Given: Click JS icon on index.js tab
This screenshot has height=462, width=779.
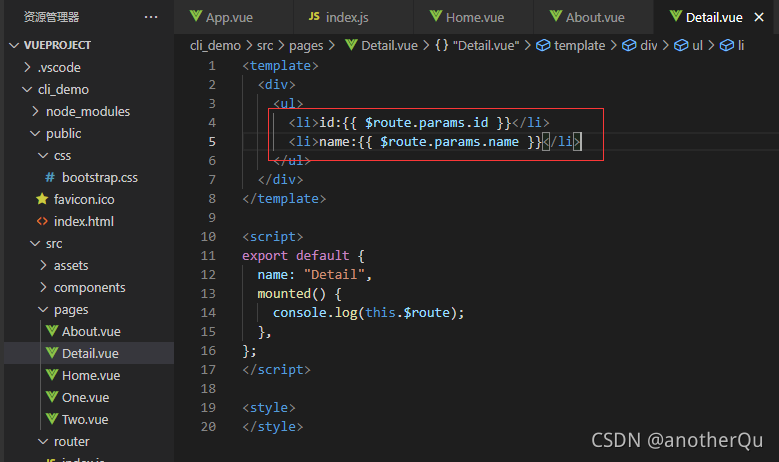Looking at the screenshot, I should click(314, 16).
